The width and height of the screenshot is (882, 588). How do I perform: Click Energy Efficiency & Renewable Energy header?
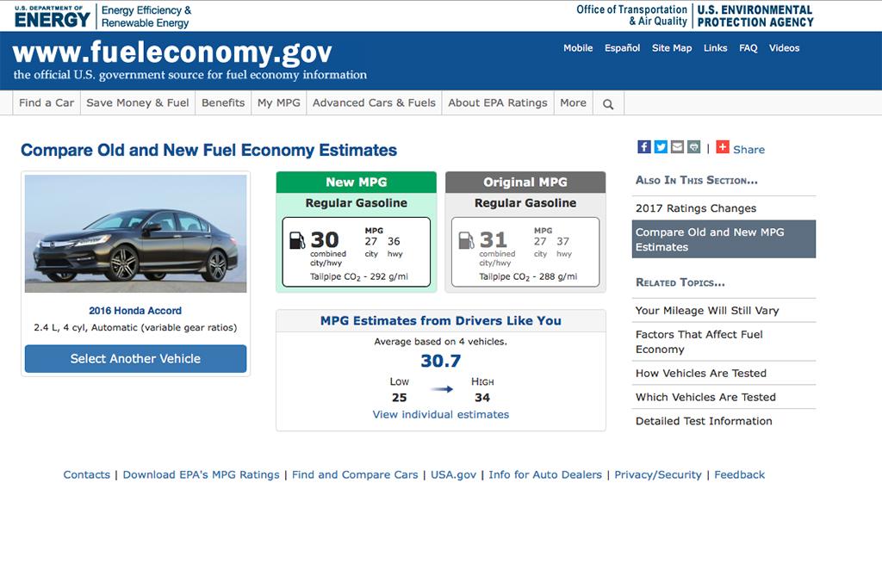click(x=146, y=16)
